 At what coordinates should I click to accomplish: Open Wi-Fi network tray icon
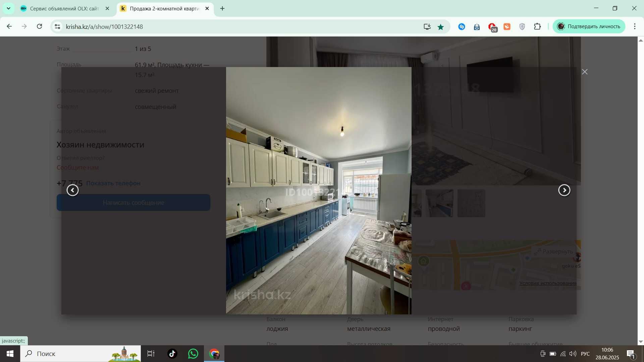(563, 354)
